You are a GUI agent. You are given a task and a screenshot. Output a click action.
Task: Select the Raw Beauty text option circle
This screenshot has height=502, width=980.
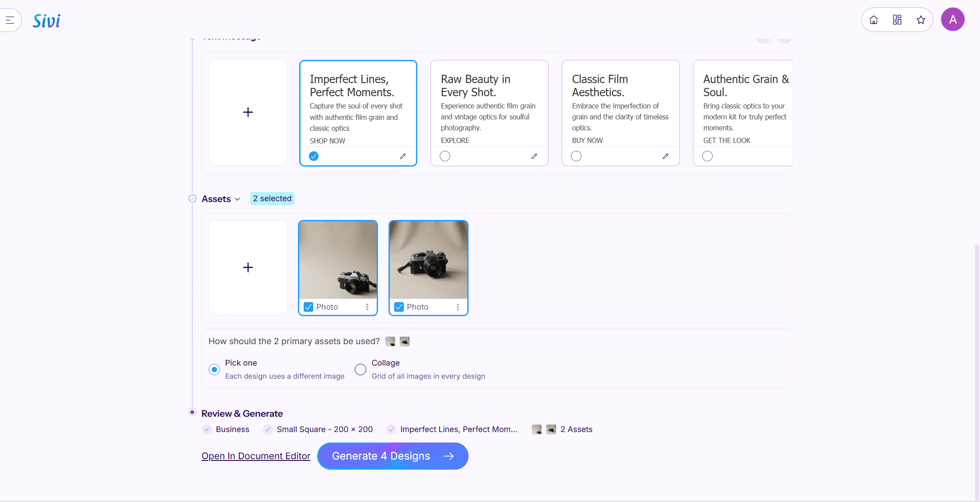pyautogui.click(x=445, y=156)
